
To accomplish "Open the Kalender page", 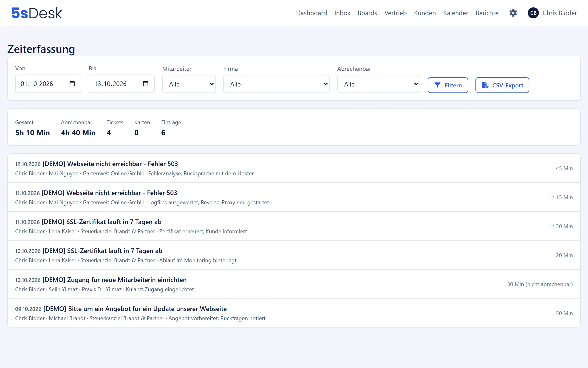I will (x=455, y=13).
